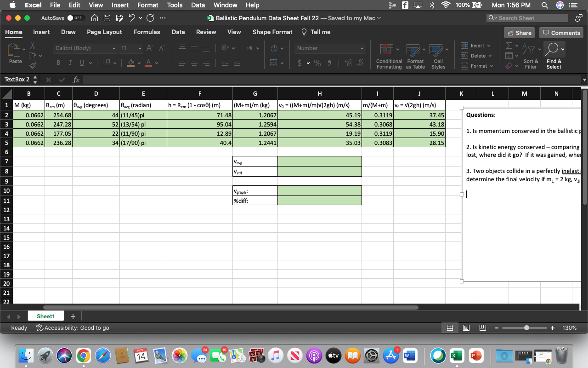Click the Accounting currency format icon
This screenshot has width=588, height=368.
[301, 63]
